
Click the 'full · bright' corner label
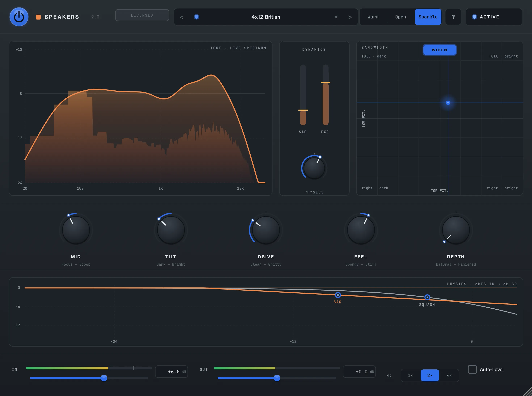click(x=503, y=56)
